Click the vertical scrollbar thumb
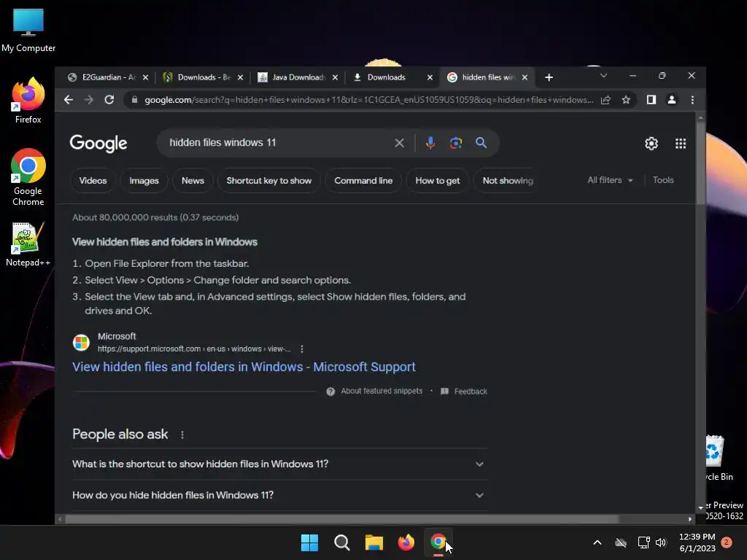Viewport: 747px width, 560px height. [700, 162]
